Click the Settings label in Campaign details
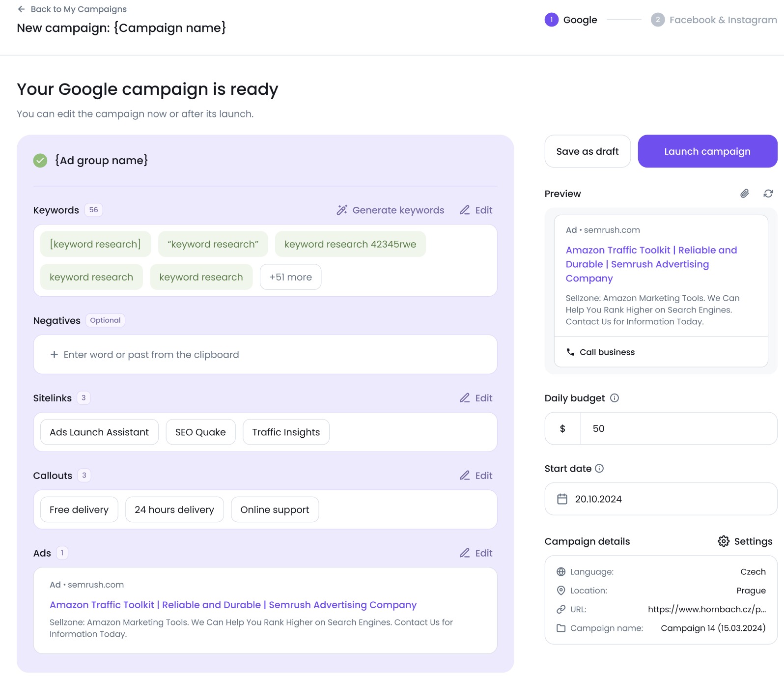 pos(753,541)
